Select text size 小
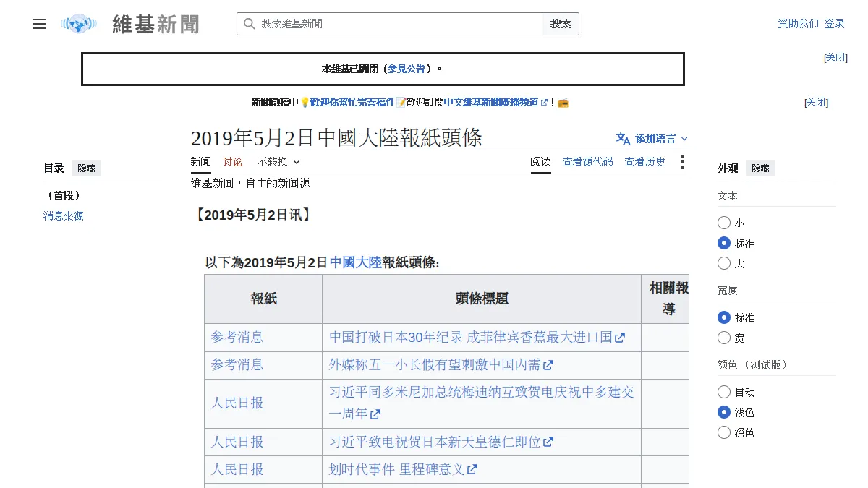Image resolution: width=868 pixels, height=488 pixels. click(x=724, y=223)
